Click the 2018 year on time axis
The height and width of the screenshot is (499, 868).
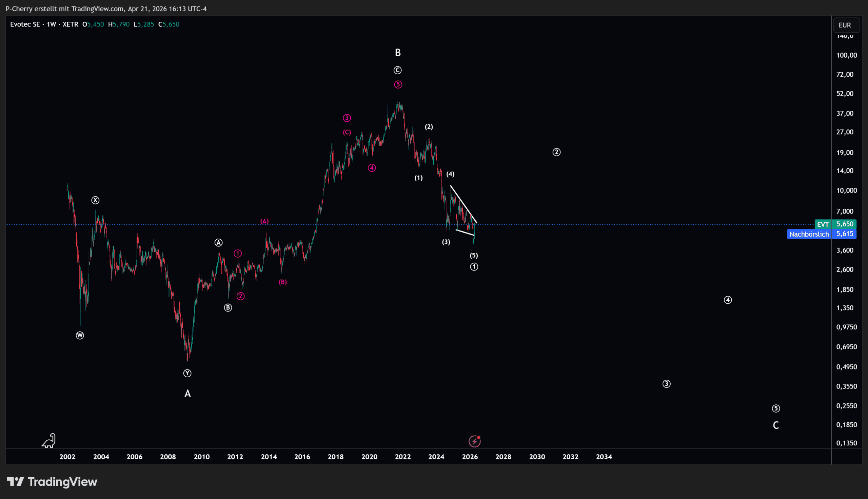tap(335, 457)
